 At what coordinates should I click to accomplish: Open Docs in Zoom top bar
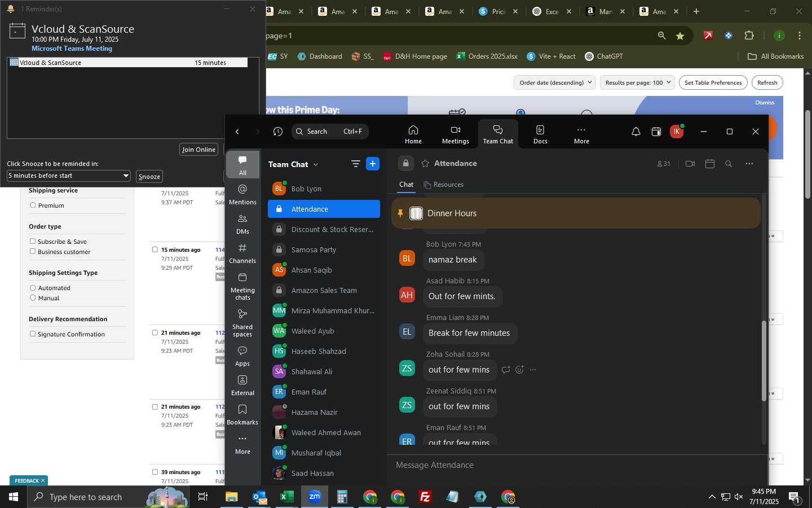[x=540, y=134]
